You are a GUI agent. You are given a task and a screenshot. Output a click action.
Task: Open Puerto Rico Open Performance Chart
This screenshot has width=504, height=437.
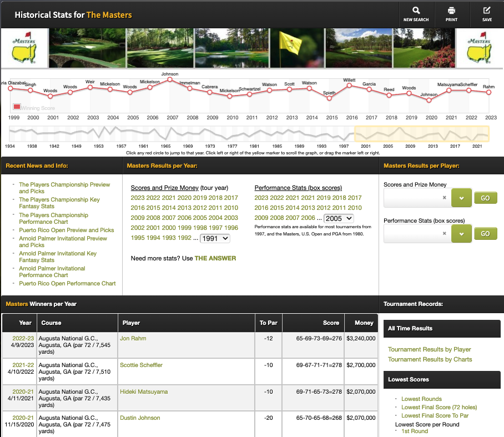[x=67, y=283]
